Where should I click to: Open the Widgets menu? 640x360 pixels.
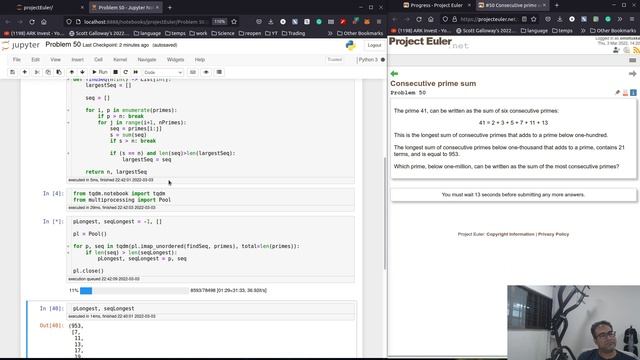point(176,60)
